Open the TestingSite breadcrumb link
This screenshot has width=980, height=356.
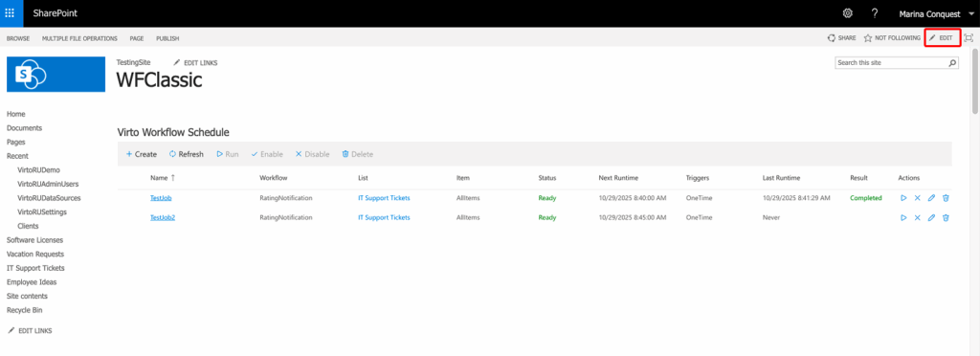(133, 62)
